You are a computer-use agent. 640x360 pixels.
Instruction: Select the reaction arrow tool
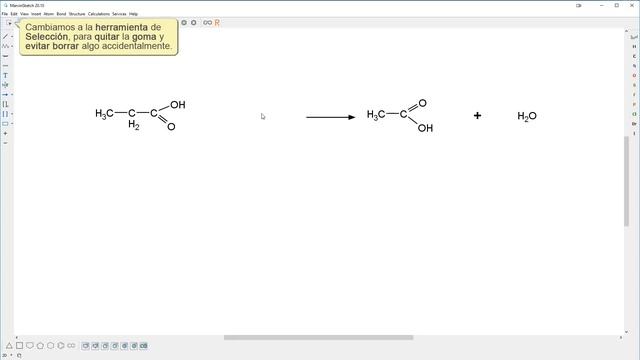5,95
